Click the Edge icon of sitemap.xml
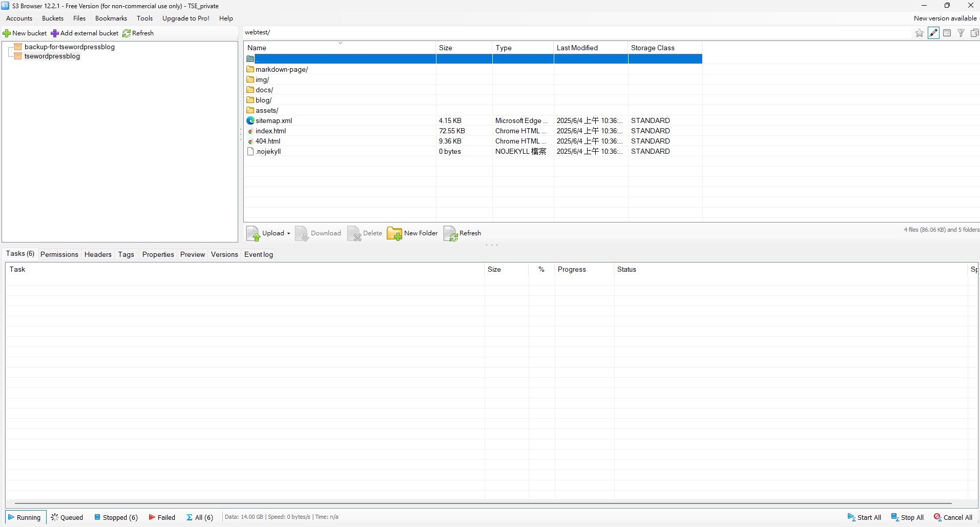Screen dimensions: 980x527 (x=251, y=120)
